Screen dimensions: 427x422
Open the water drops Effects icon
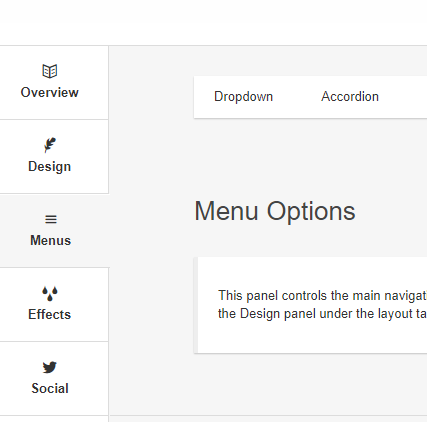tap(50, 293)
